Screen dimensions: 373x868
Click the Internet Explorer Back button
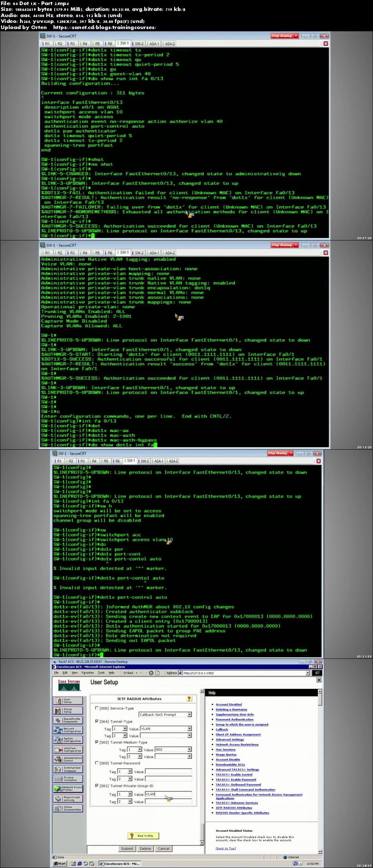[129, 673]
